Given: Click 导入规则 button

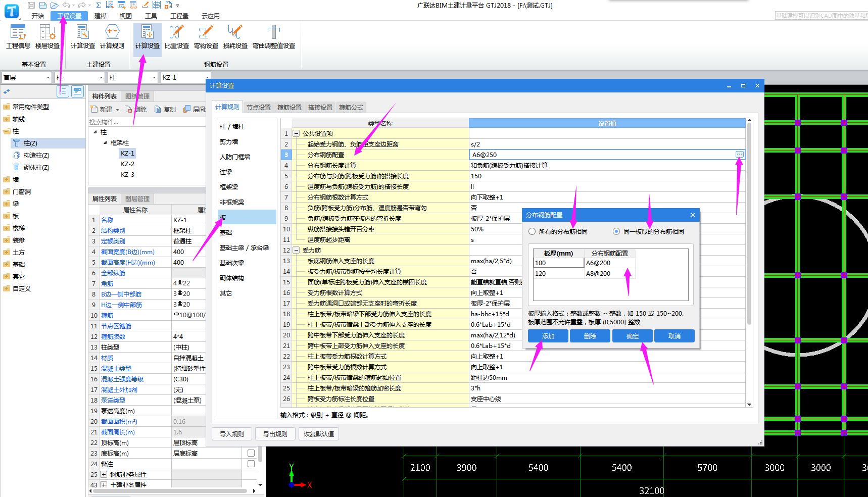Looking at the screenshot, I should pos(232,434).
